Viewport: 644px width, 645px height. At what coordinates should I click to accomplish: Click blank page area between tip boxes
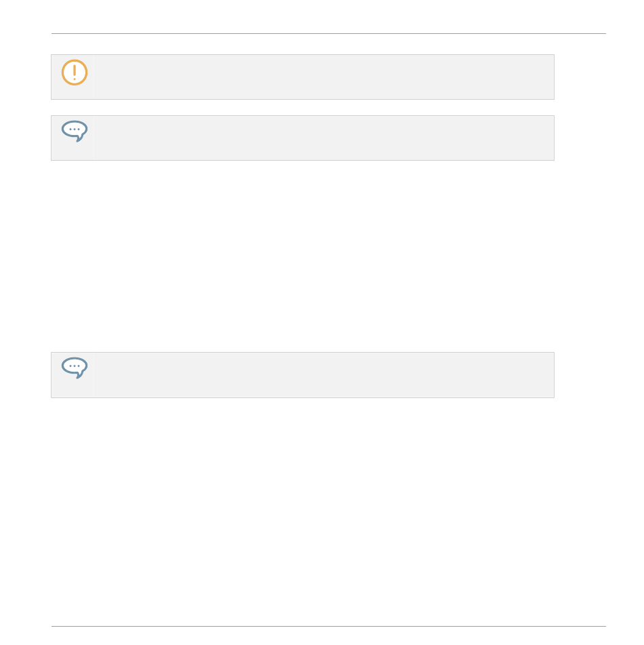point(302,256)
